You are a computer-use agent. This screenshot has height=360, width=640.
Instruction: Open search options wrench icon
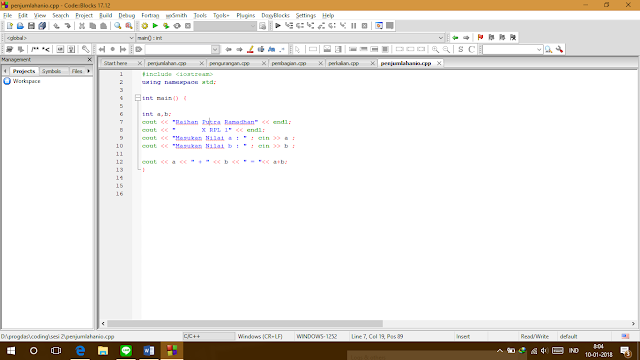(x=560, y=49)
